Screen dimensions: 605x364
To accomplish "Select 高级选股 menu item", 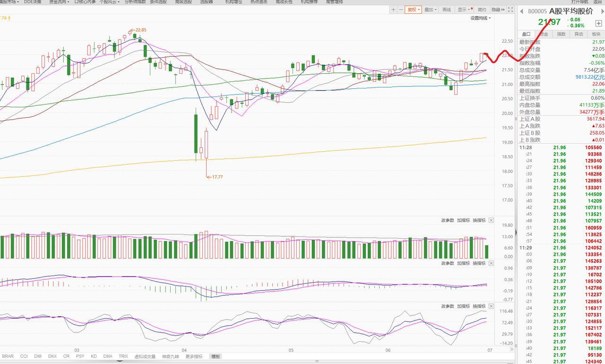I will 183,2.
